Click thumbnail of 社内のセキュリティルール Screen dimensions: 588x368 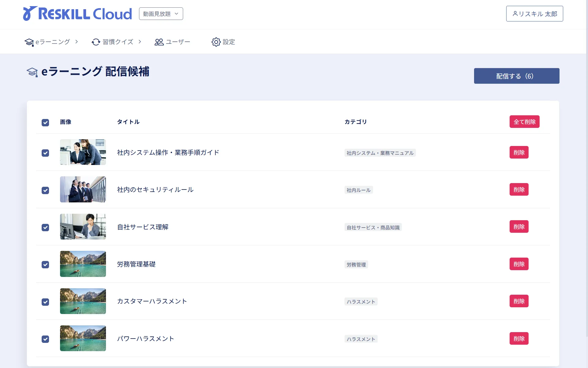[x=83, y=189]
